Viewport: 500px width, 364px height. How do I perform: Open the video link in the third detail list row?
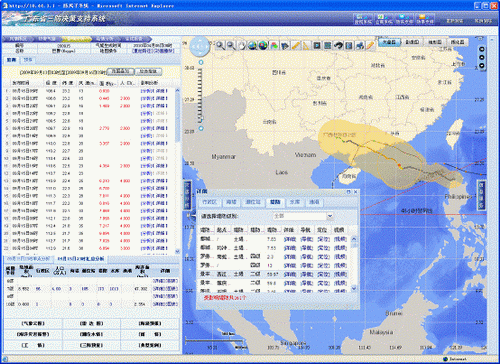click(340, 257)
